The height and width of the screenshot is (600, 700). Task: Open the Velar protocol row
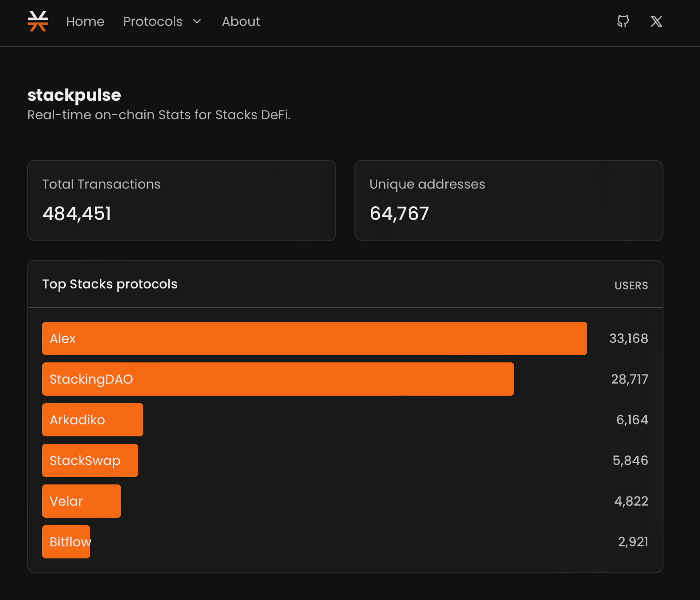pyautogui.click(x=345, y=501)
